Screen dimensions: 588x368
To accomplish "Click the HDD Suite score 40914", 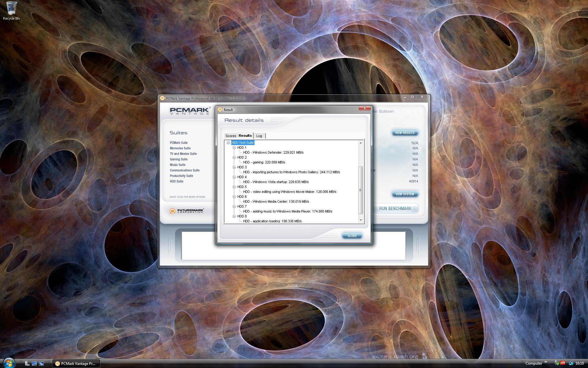I will tap(413, 181).
